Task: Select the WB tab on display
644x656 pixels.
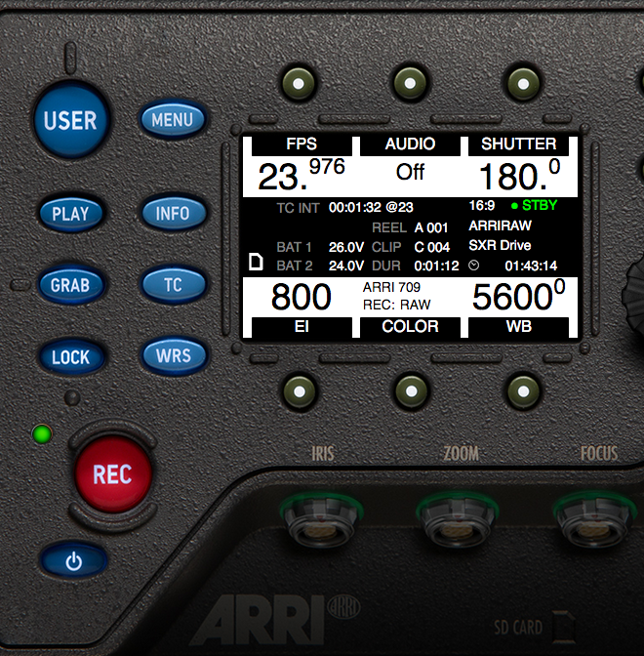Action: tap(518, 327)
